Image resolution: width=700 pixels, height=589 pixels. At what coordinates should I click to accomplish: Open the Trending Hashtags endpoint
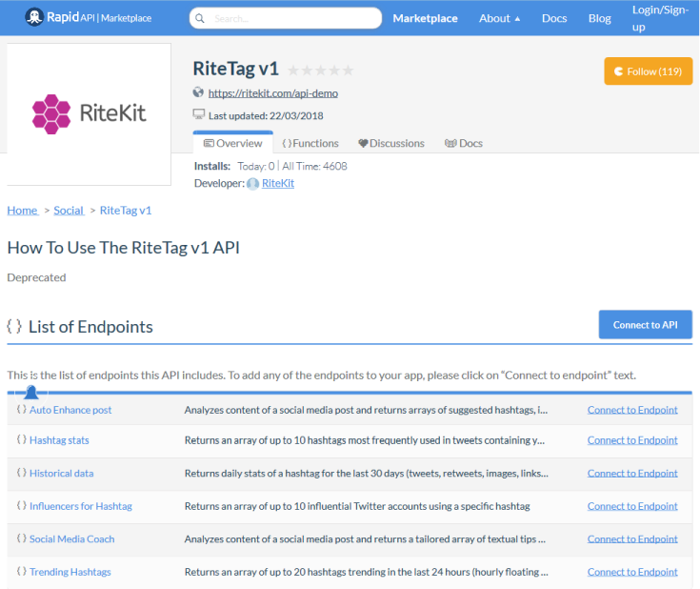click(x=70, y=572)
